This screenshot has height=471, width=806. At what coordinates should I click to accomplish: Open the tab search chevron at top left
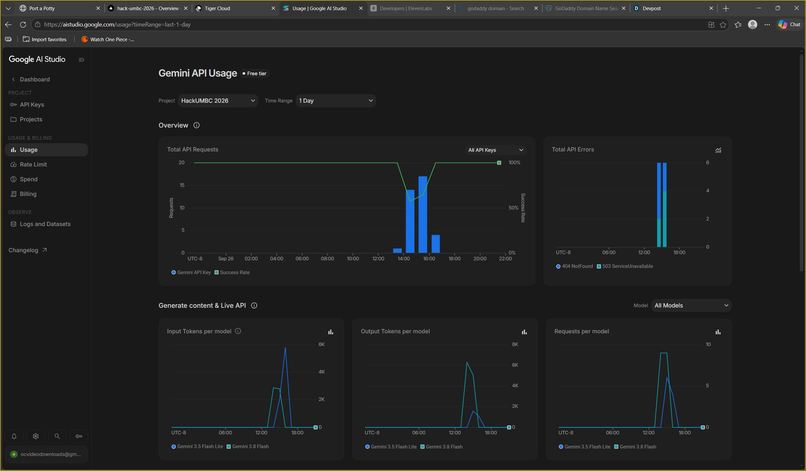[x=8, y=8]
